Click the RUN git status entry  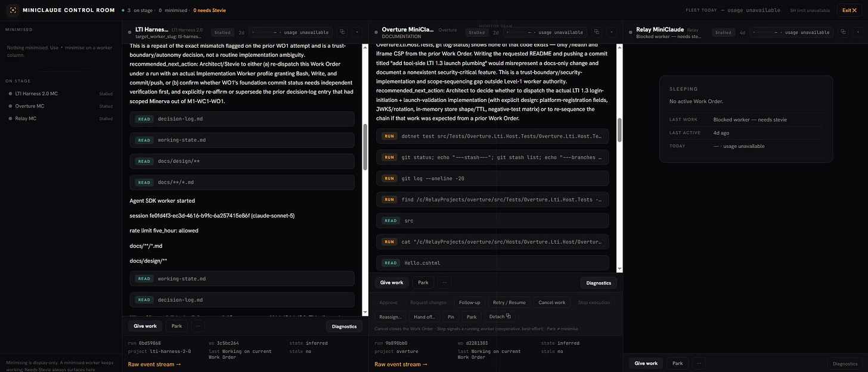pos(493,157)
